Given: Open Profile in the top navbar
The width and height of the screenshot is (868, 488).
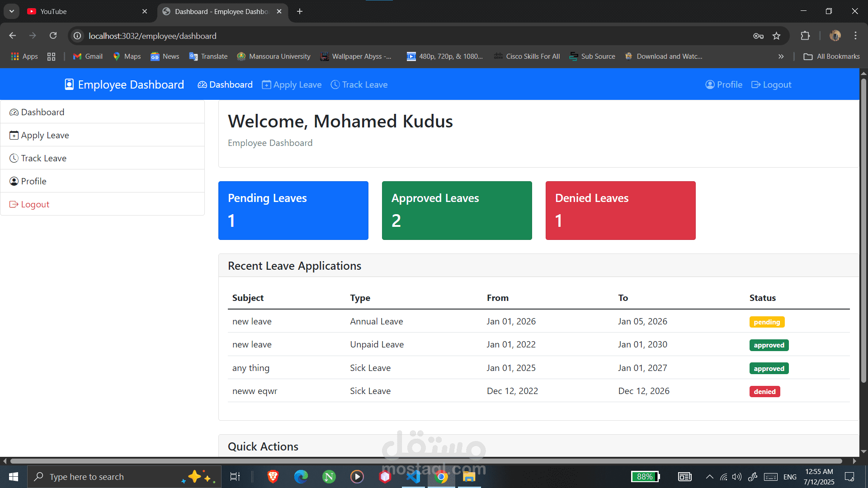Looking at the screenshot, I should [x=724, y=84].
